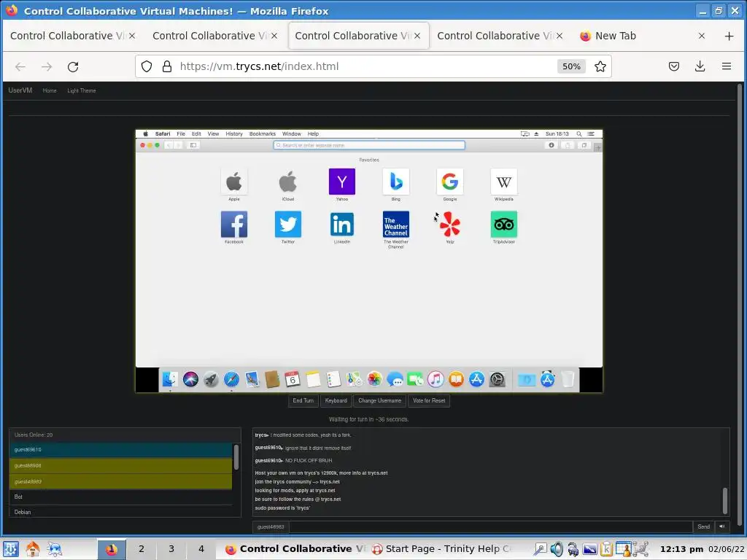This screenshot has height=560, width=747.
Task: Click the chat log scrollbar
Action: point(725,501)
